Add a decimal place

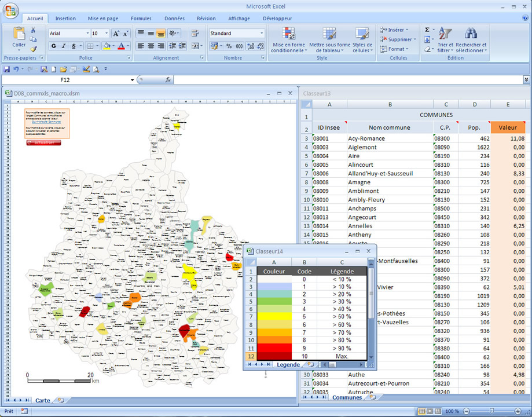251,46
